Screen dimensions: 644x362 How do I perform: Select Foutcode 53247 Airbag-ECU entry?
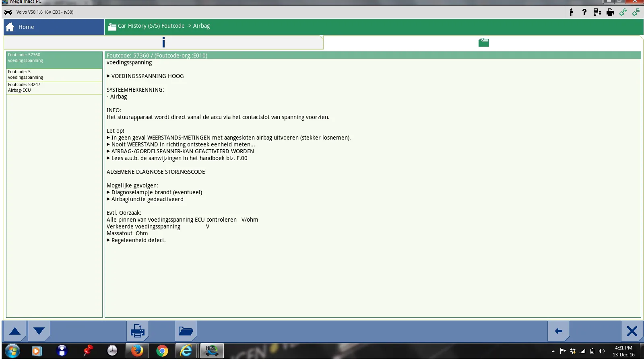point(54,88)
